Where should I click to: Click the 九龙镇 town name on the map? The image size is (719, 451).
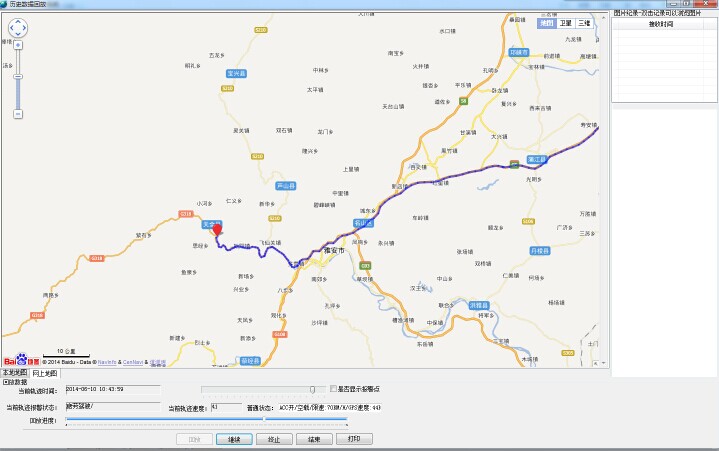[x=573, y=39]
